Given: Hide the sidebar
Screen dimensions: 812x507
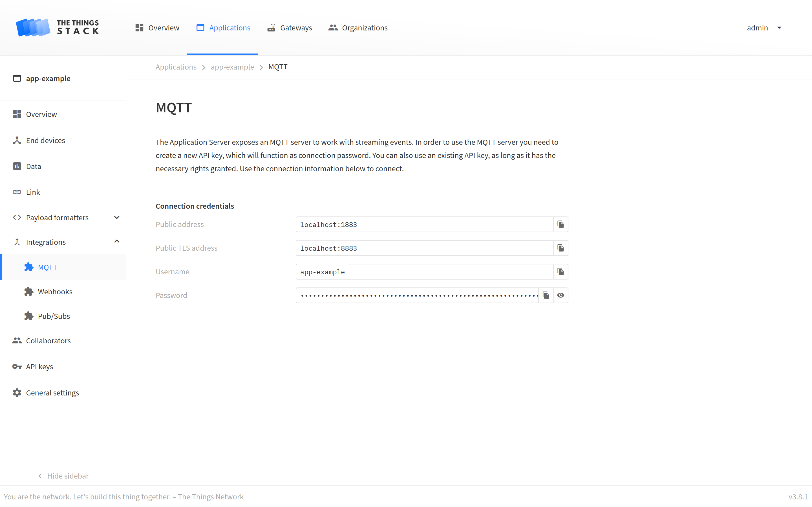Looking at the screenshot, I should coord(63,475).
